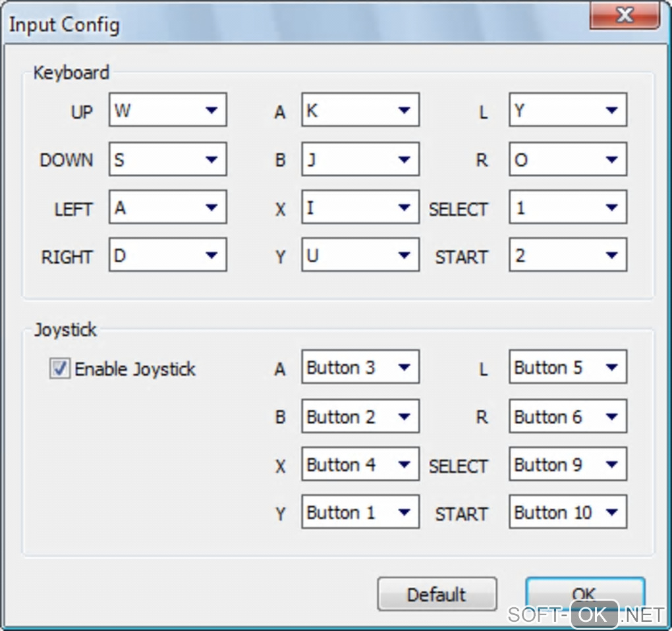
Task: Disable the Enable Joystick checkbox
Action: pos(60,368)
